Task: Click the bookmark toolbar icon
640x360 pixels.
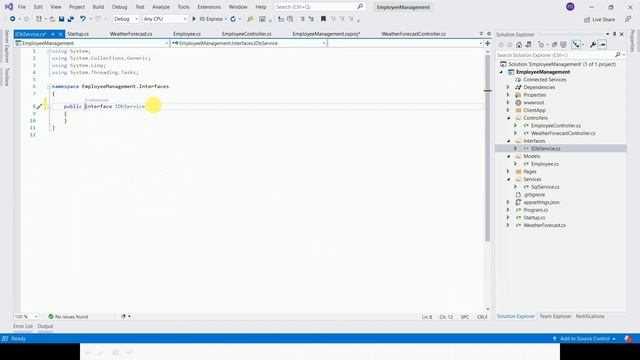Action: tap(323, 19)
